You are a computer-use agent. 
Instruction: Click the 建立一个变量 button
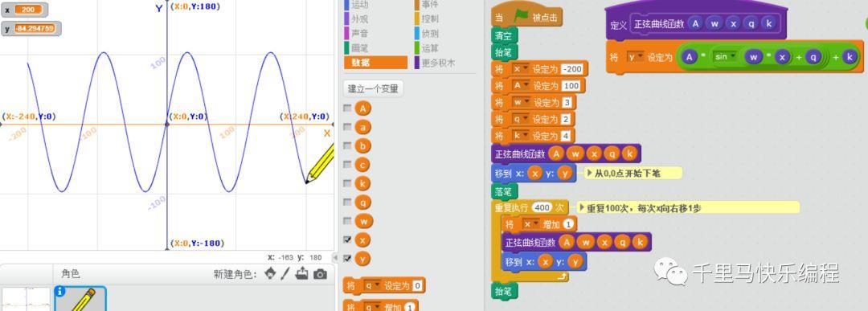[x=373, y=88]
